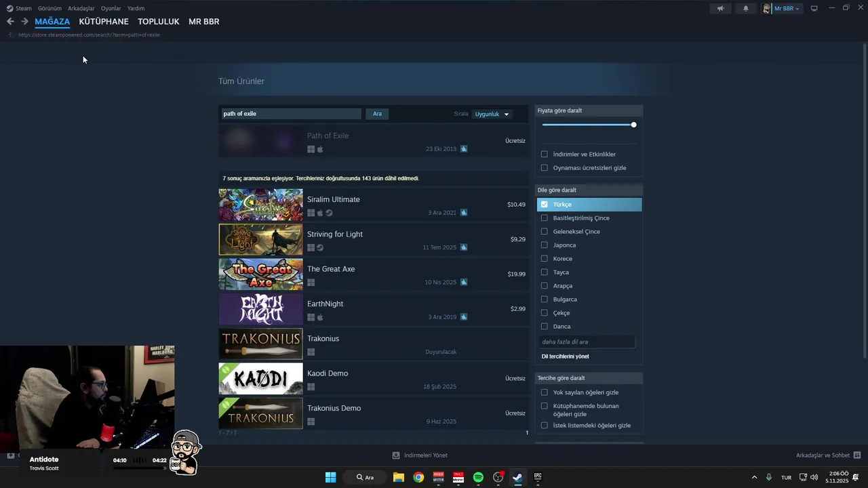
Task: Show hidden system tray icons
Action: pyautogui.click(x=754, y=477)
